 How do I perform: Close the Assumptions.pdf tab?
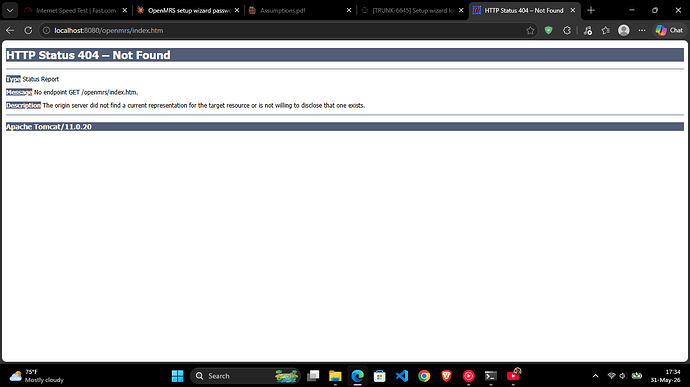pos(349,10)
